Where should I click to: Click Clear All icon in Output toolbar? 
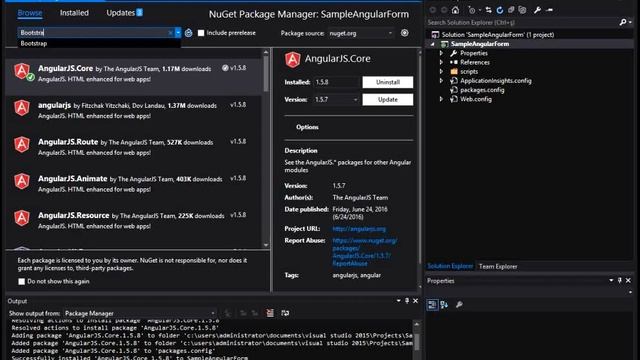tap(270, 313)
